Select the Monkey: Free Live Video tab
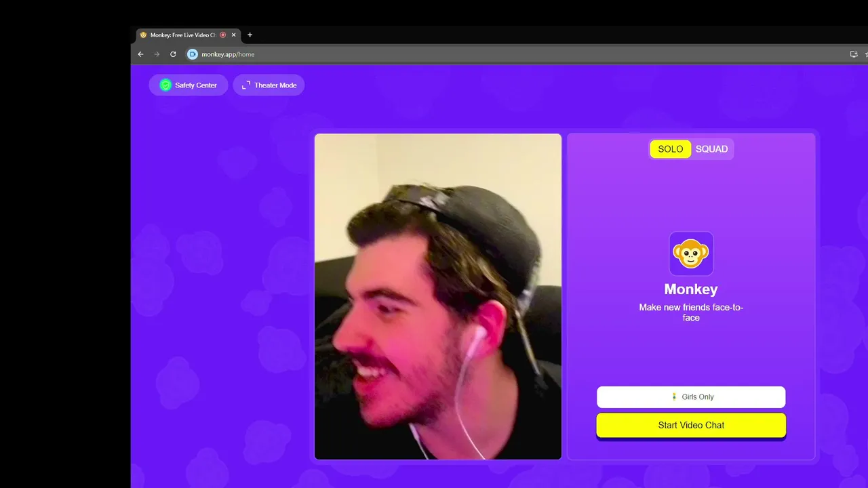868x488 pixels. click(188, 35)
